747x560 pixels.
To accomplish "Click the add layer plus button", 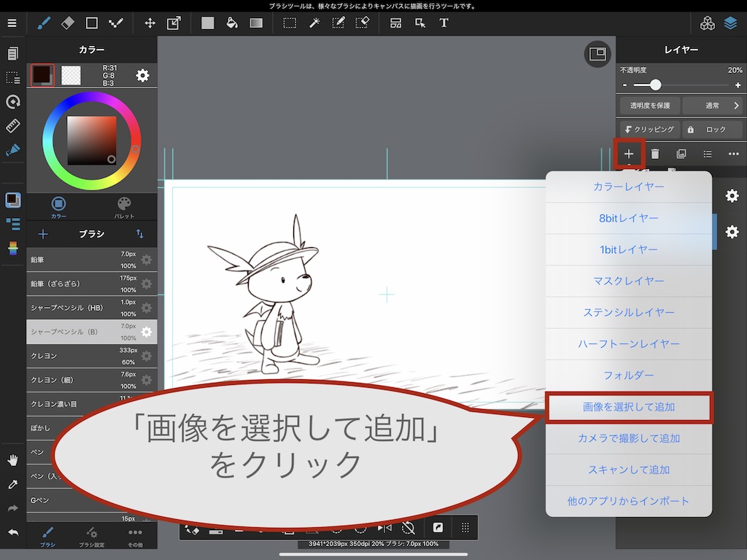I will [x=628, y=154].
